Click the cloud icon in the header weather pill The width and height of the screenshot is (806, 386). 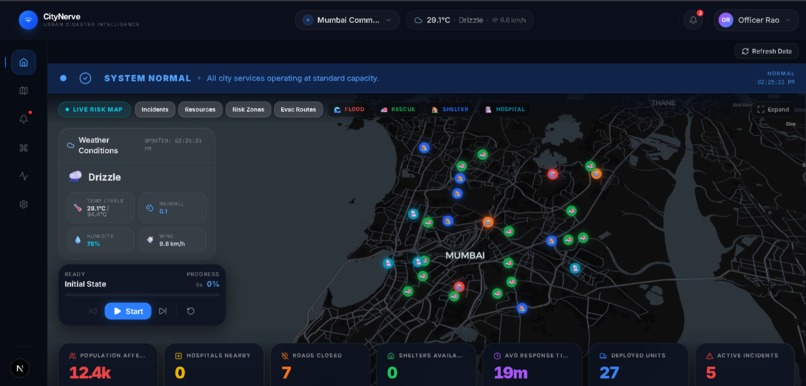tap(418, 20)
